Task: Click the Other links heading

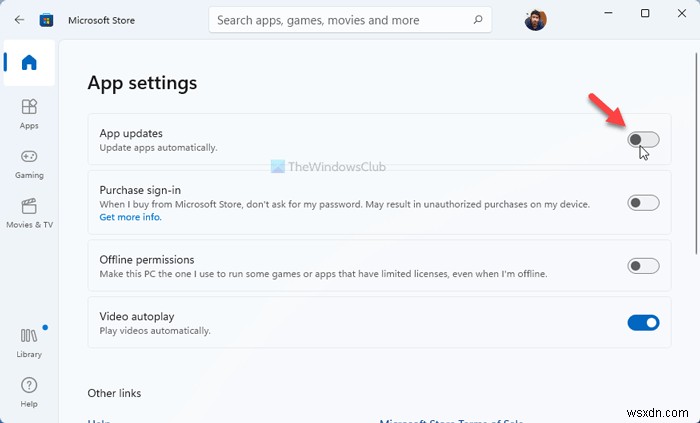Action: (114, 393)
